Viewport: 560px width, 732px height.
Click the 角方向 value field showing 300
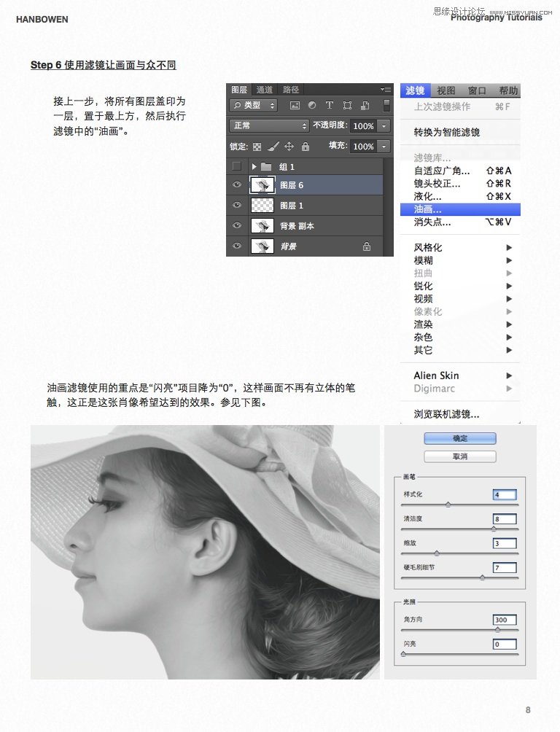tap(505, 620)
